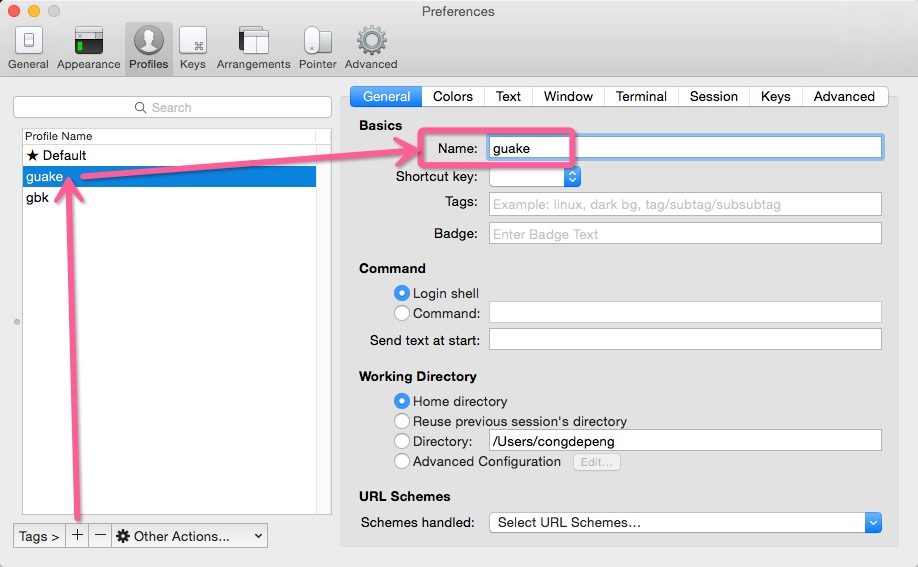Select the Keys toolbar icon
918x567 pixels.
pyautogui.click(x=193, y=41)
